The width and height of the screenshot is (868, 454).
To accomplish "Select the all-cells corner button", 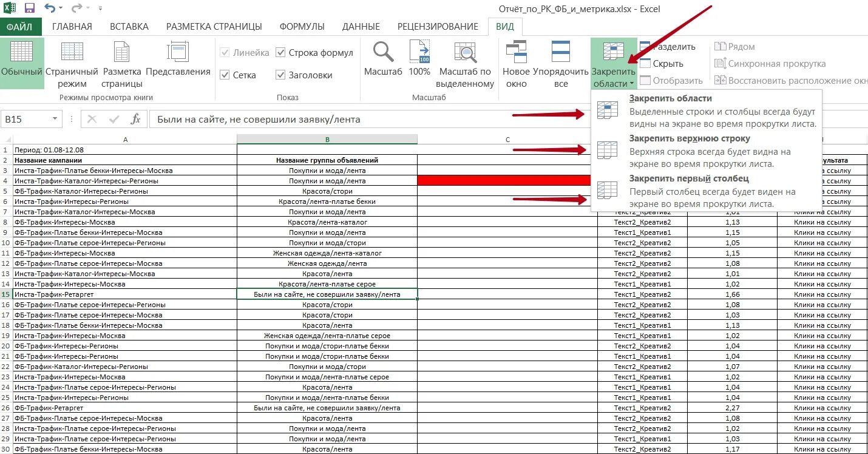I will (x=6, y=139).
